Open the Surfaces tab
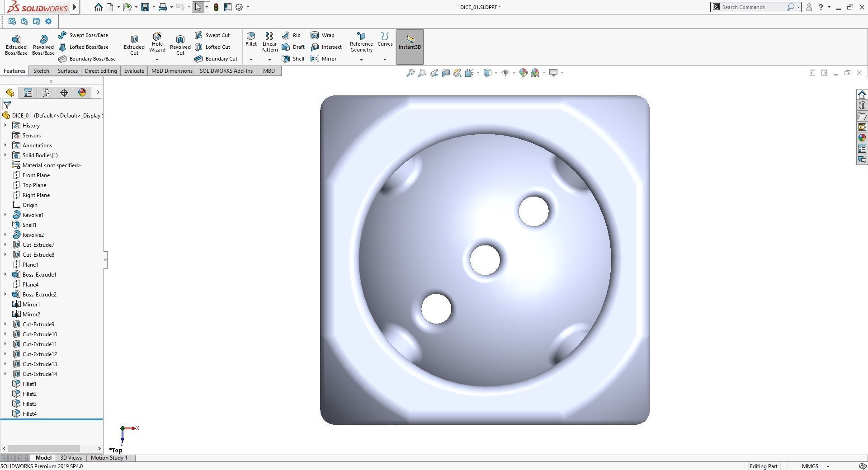868x470 pixels. [x=67, y=71]
